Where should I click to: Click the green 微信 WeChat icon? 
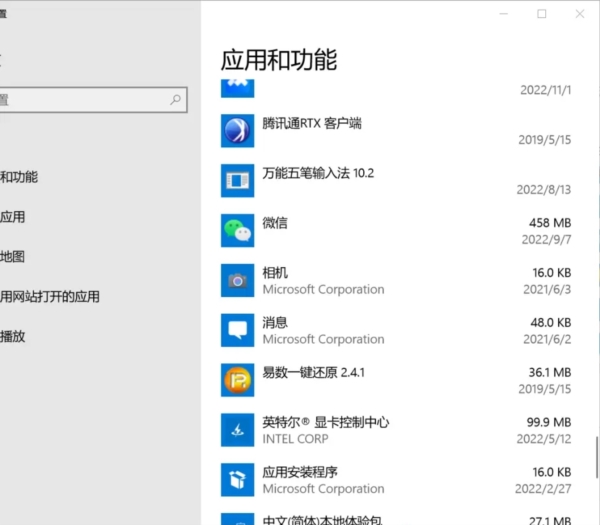click(237, 230)
